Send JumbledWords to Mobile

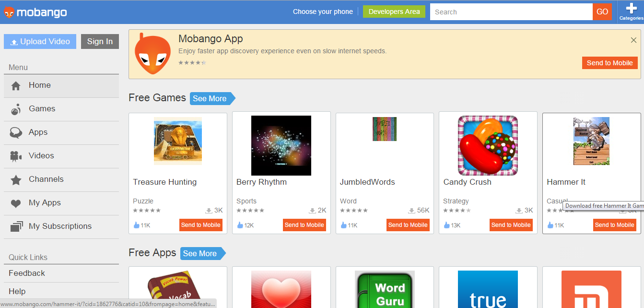(408, 225)
